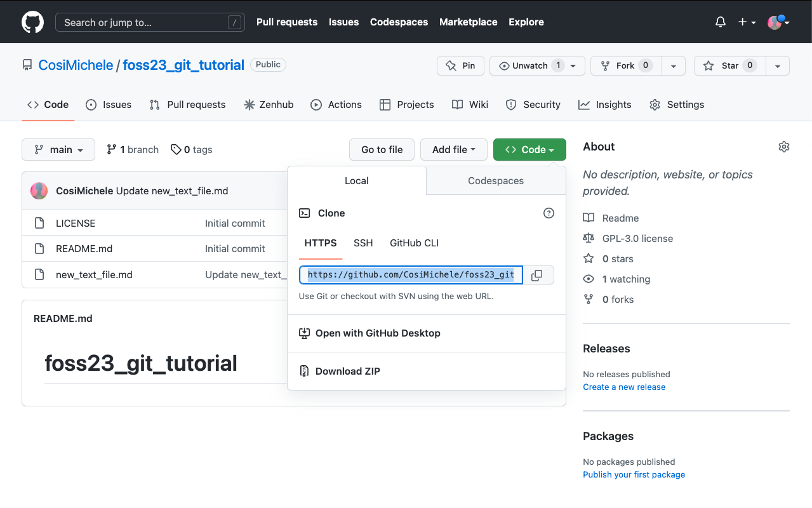Select the GitHub CLI clone option
This screenshot has height=508, width=812.
pos(415,243)
